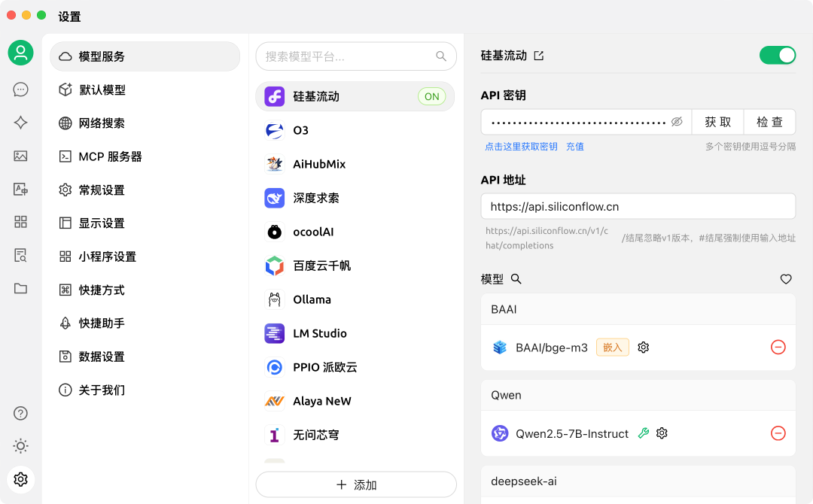Open 常规设置 settings section

coord(145,190)
